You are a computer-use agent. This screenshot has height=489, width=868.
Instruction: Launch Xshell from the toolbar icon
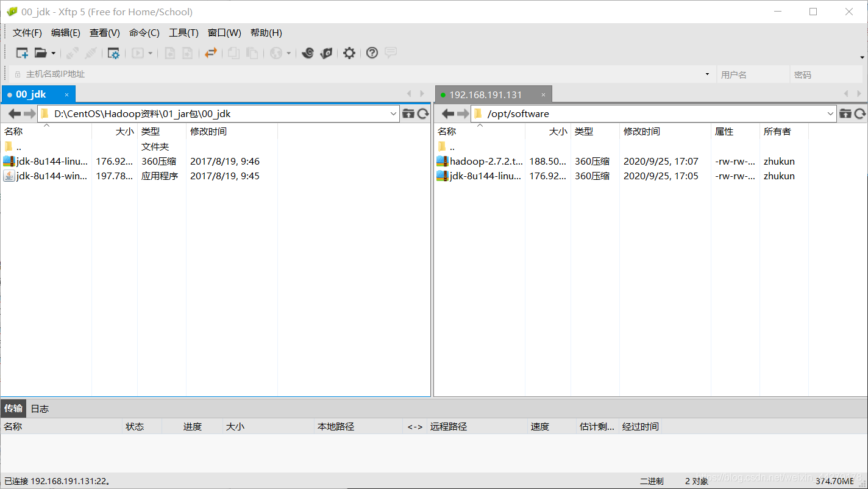click(x=308, y=53)
